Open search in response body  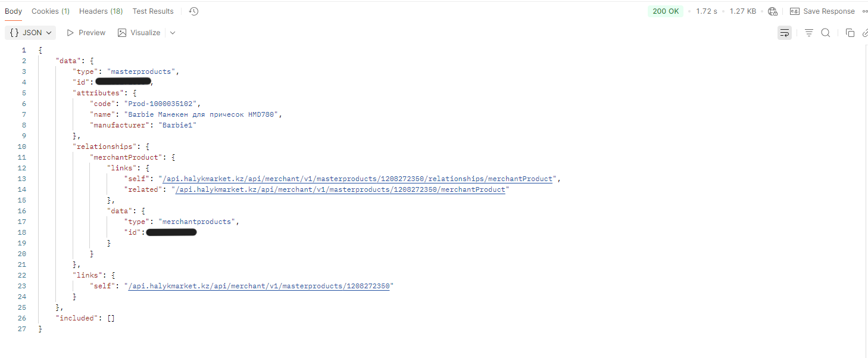point(826,33)
